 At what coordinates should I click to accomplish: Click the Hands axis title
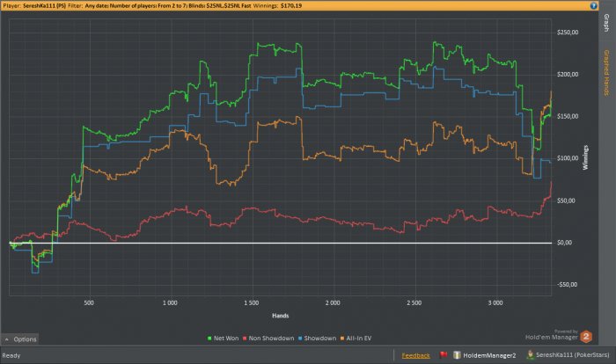(280, 316)
